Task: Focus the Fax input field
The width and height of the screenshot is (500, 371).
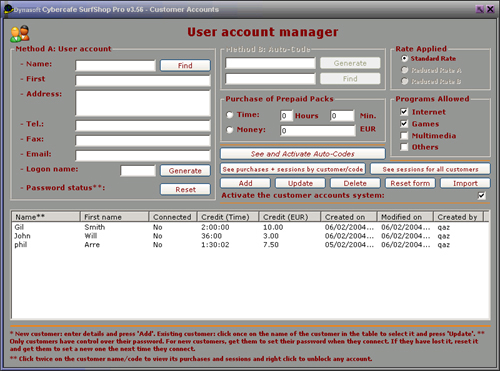Action: click(x=143, y=141)
